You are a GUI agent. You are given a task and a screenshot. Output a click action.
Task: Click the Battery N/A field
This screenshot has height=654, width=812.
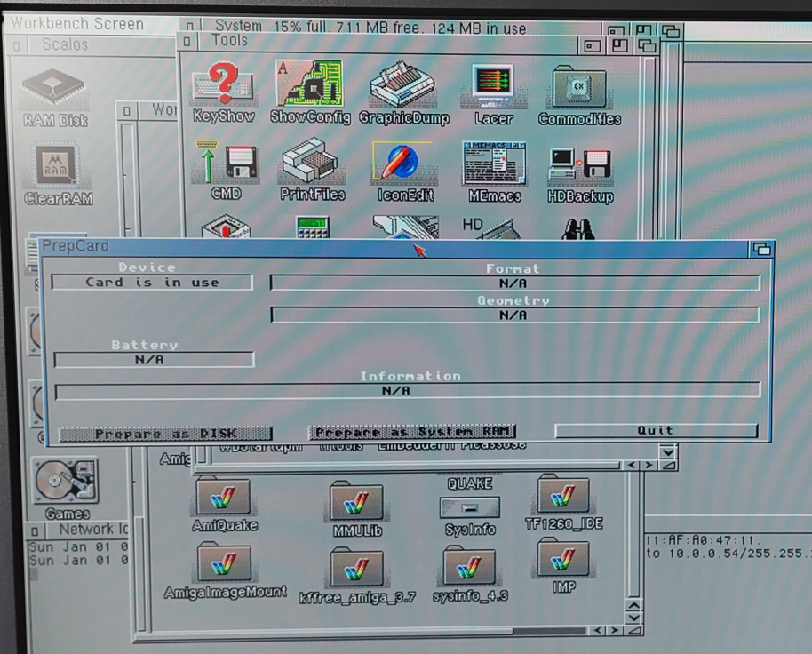[x=154, y=359]
